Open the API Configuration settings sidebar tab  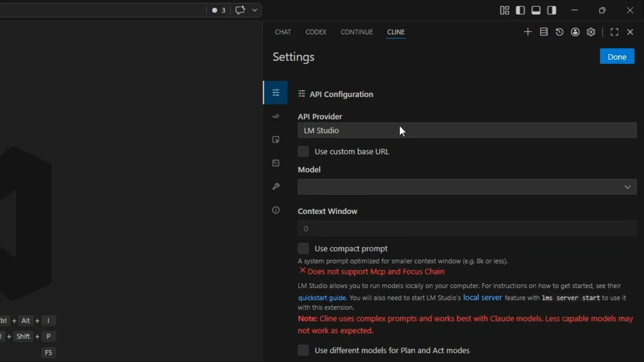[276, 93]
